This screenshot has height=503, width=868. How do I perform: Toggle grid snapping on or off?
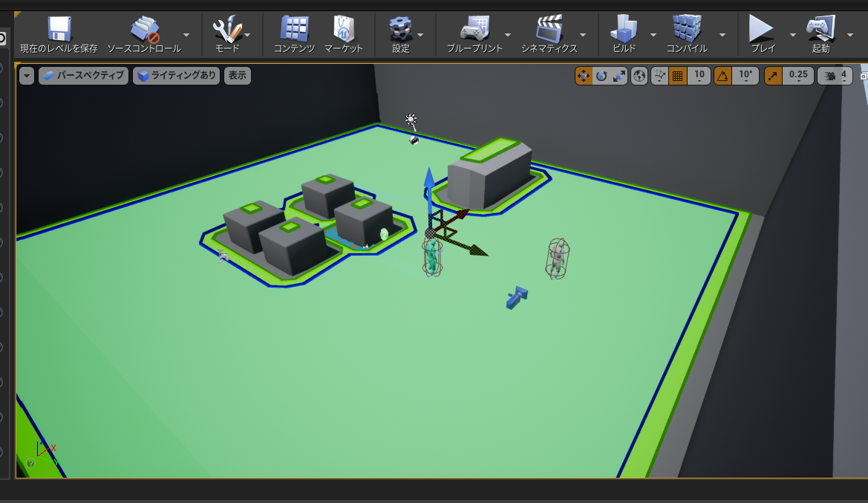pos(678,75)
